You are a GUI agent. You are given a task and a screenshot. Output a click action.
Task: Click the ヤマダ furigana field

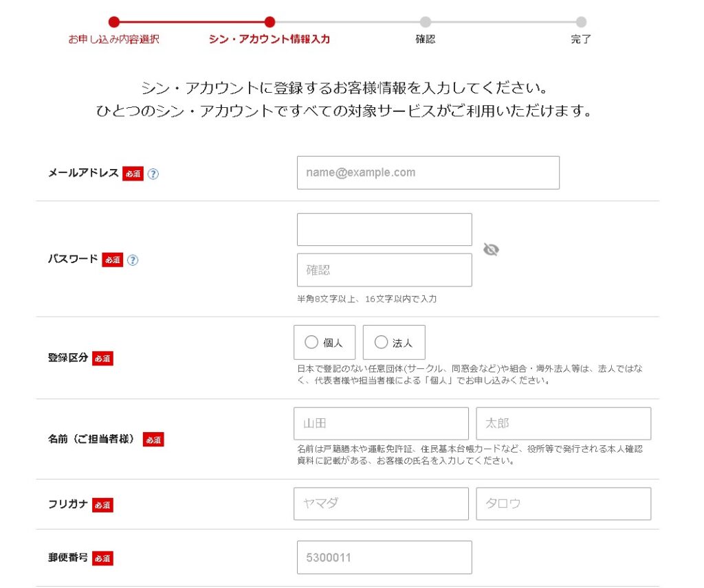pos(381,504)
